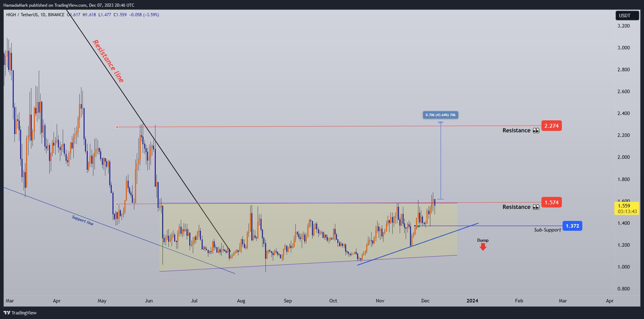Click the eyes emoji next to 2.274 resistance
This screenshot has height=319, width=644.
tap(536, 131)
